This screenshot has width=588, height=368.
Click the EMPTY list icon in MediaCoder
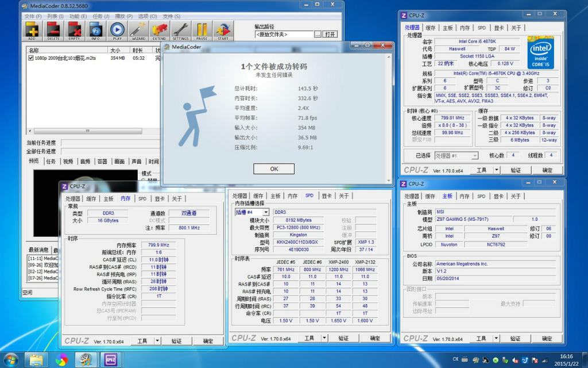coord(74,31)
